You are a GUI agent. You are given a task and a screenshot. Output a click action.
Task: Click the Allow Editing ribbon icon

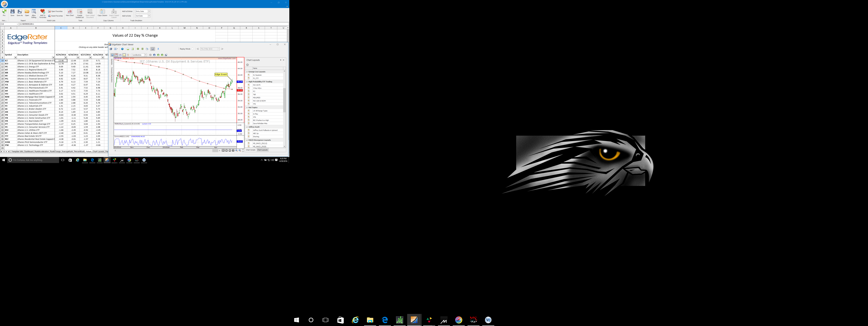[34, 11]
